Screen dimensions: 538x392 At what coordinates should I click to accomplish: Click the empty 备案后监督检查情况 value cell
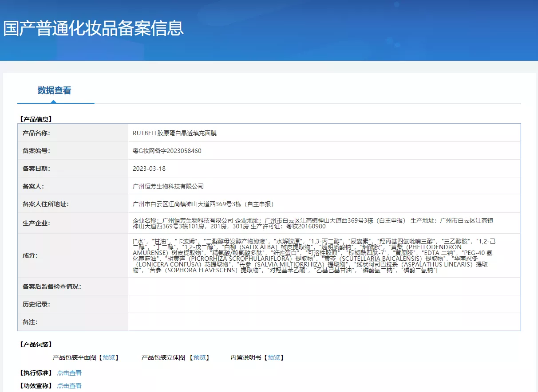coord(324,286)
